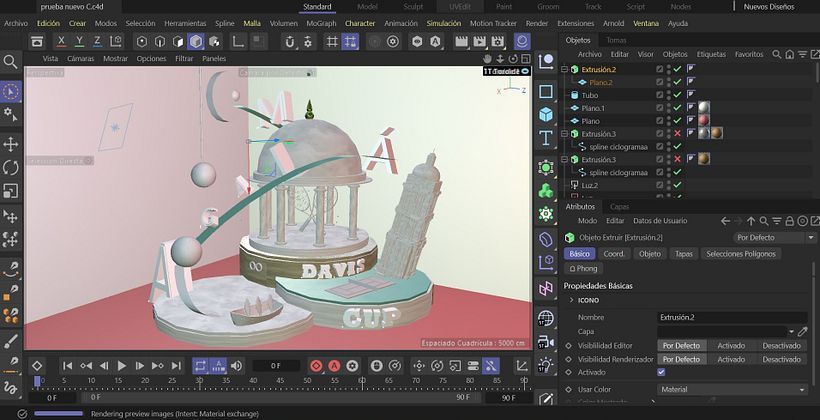
Task: Open the Por Defecto mode dropdown
Action: point(774,237)
